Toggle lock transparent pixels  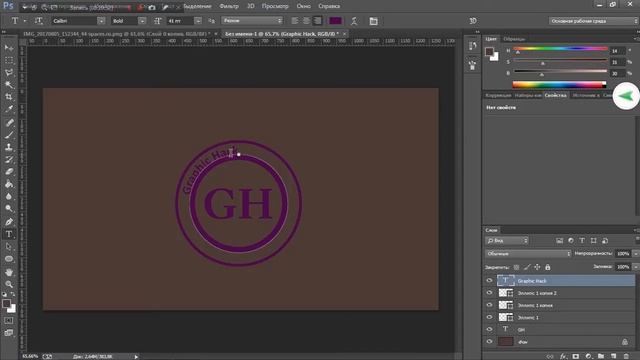[516, 267]
